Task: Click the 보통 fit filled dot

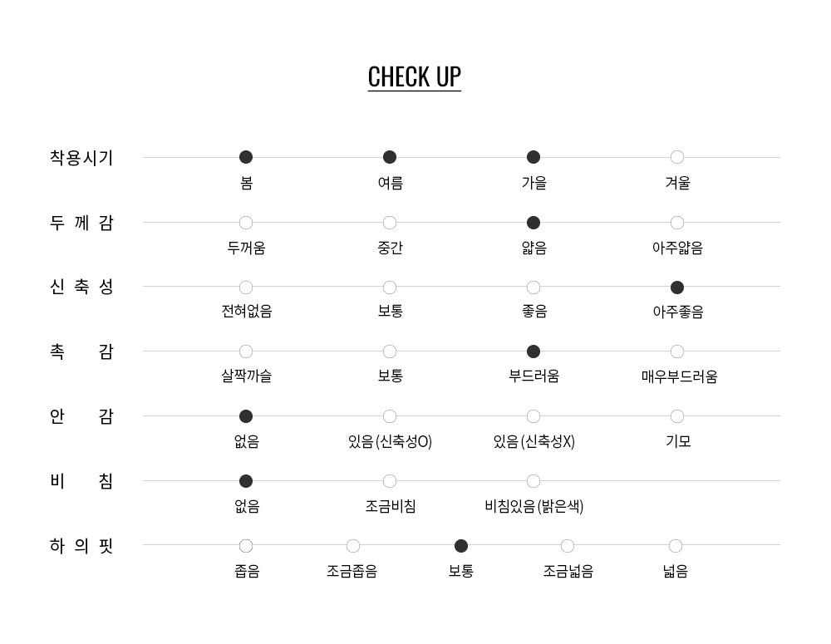Action: tap(461, 546)
